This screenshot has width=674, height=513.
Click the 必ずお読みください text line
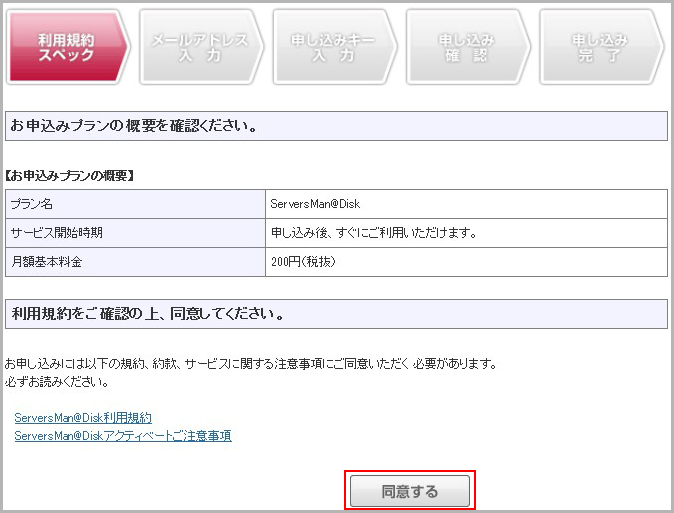click(x=57, y=382)
